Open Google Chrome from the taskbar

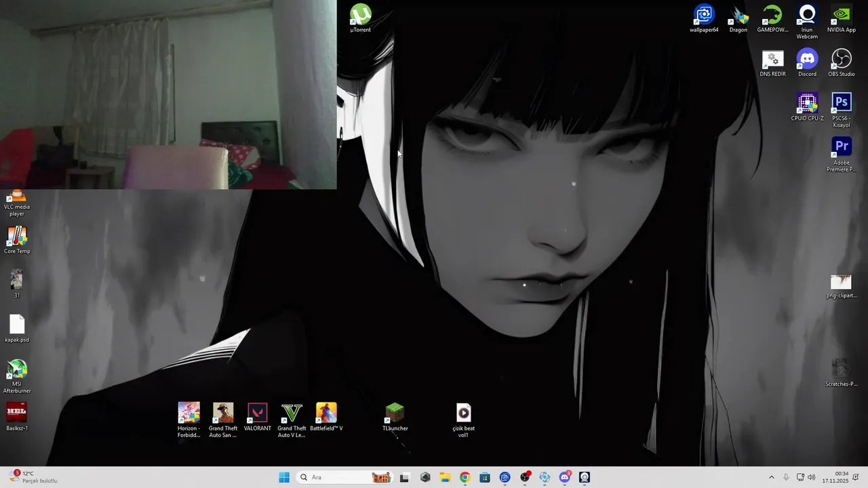(465, 477)
